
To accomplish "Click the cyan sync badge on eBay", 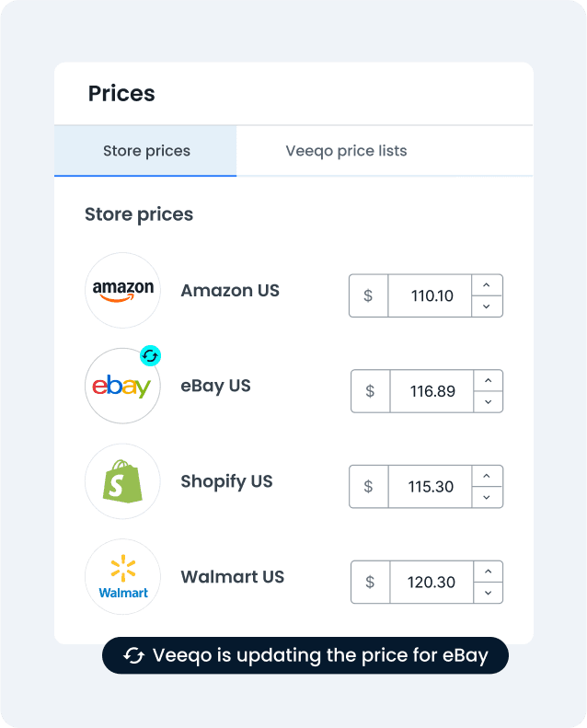I will coord(150,355).
